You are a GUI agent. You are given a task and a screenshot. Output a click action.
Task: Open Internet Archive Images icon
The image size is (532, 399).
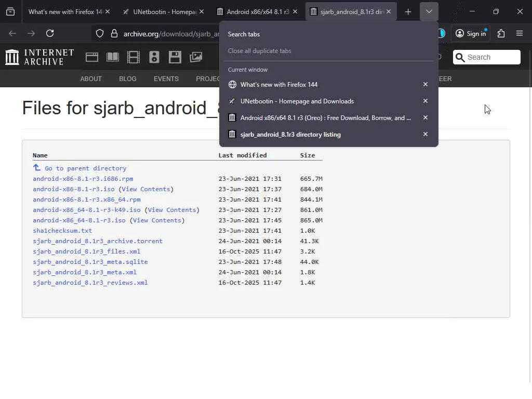(x=196, y=57)
